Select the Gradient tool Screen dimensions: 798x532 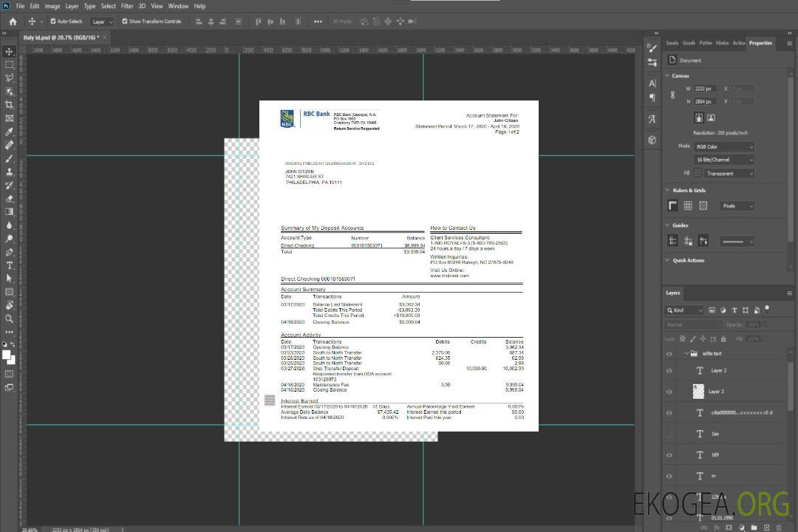[x=9, y=211]
